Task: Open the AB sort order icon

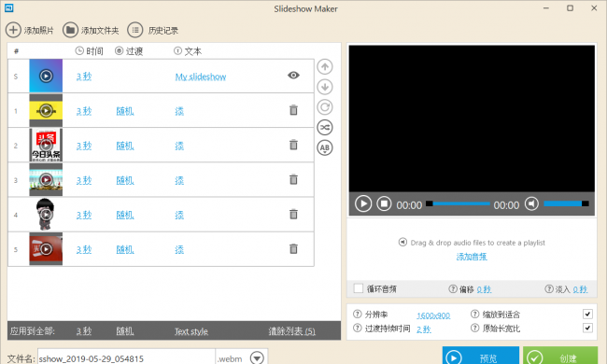Action: 325,147
